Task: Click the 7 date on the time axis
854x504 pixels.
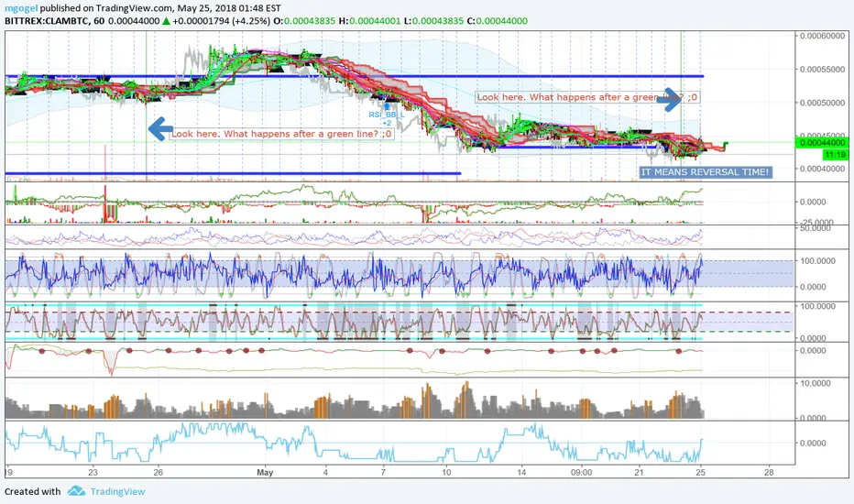Action: (x=383, y=473)
